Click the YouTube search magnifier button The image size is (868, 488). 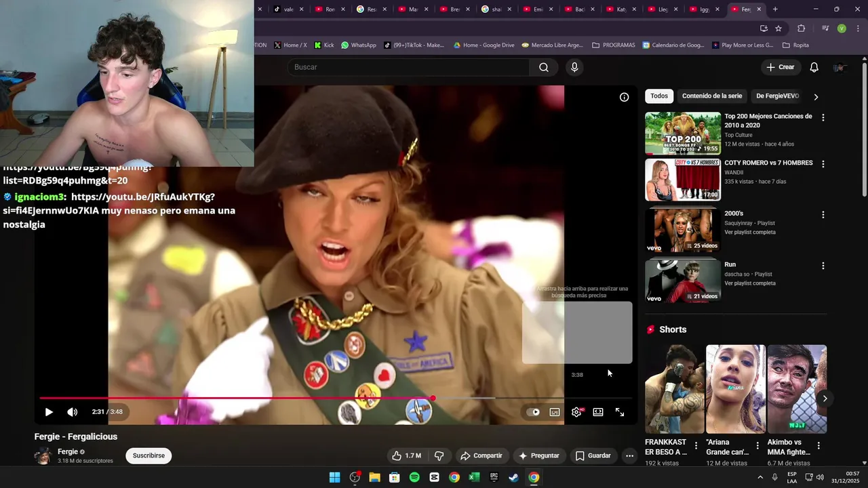(x=544, y=67)
